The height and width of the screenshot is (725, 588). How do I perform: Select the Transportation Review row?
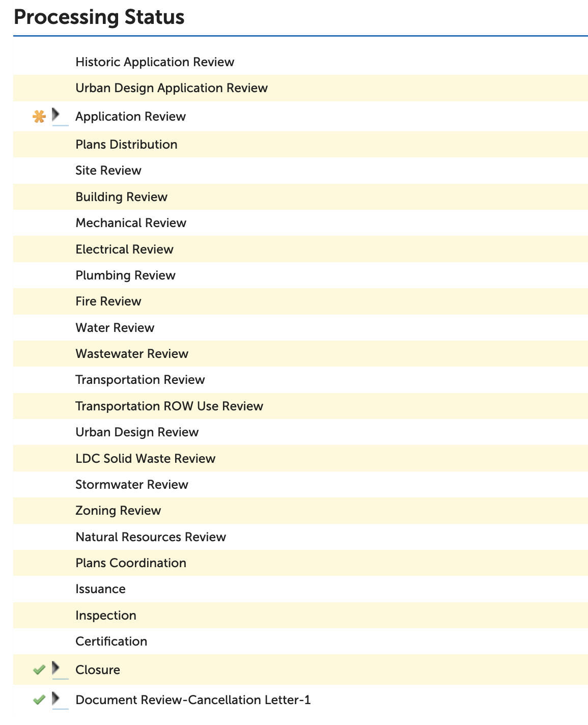[300, 380]
